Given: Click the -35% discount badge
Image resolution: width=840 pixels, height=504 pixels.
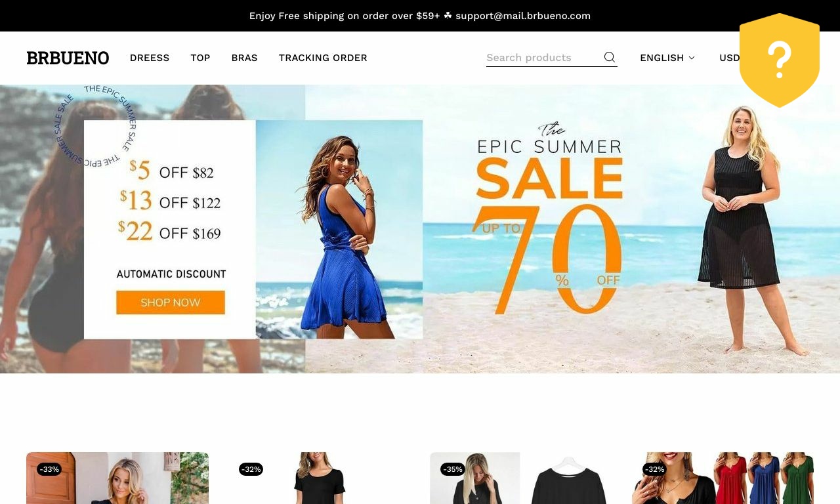Looking at the screenshot, I should (453, 469).
